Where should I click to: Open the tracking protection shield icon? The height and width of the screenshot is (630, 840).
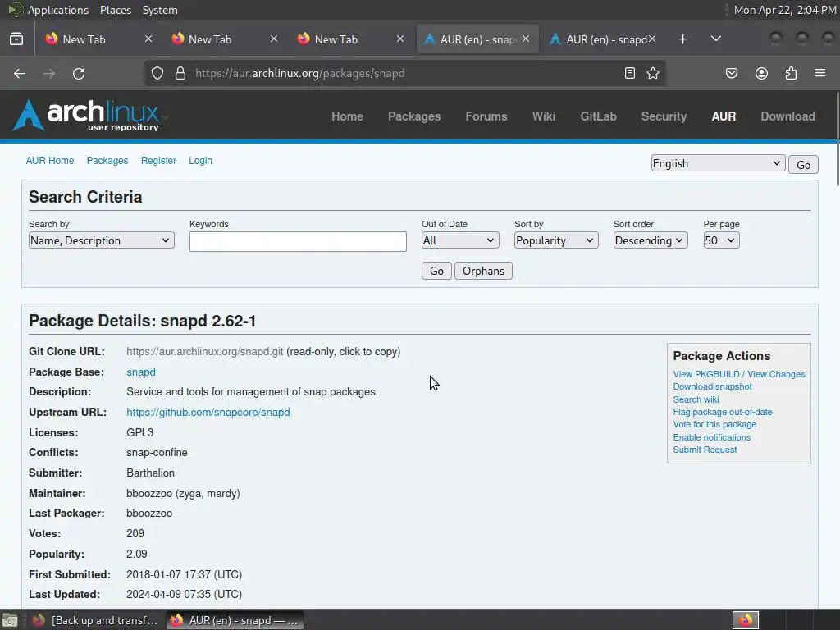pyautogui.click(x=157, y=73)
